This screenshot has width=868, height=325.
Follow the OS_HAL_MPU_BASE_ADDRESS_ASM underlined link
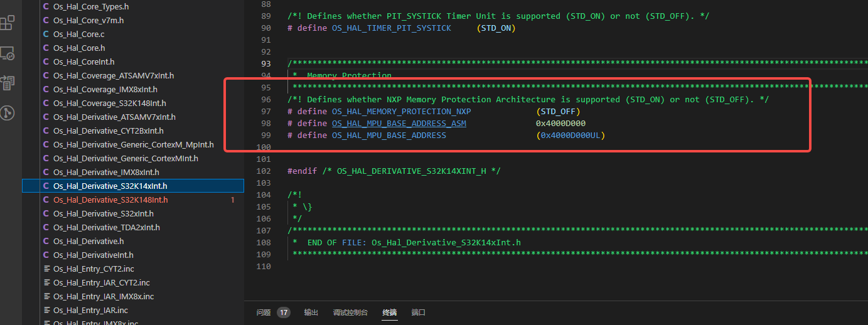click(x=399, y=124)
